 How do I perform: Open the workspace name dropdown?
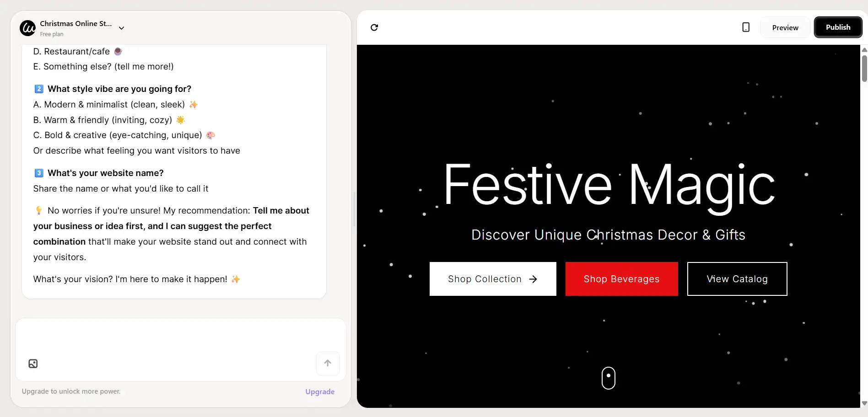point(121,28)
